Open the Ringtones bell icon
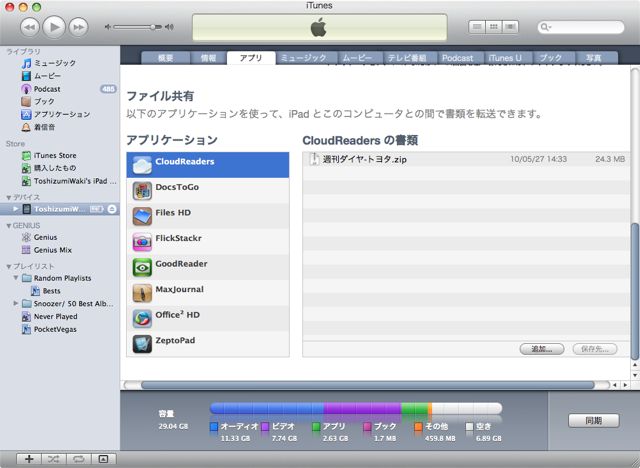 point(26,127)
